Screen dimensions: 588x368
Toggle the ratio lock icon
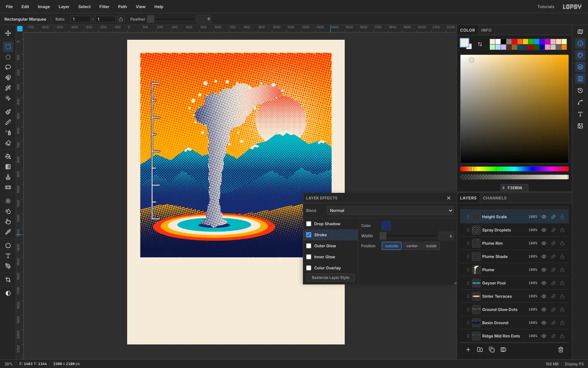[x=121, y=19]
